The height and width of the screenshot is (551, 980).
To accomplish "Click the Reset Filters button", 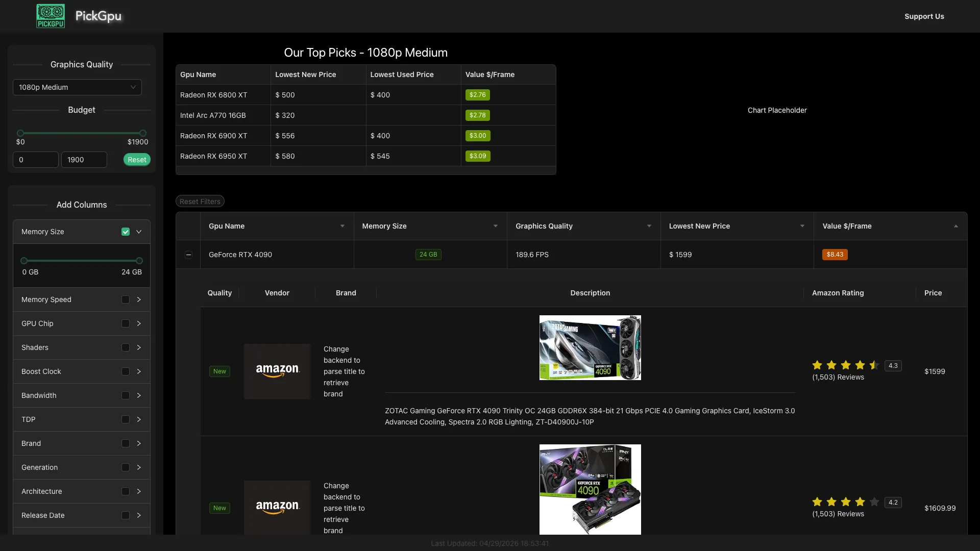I will click(200, 202).
